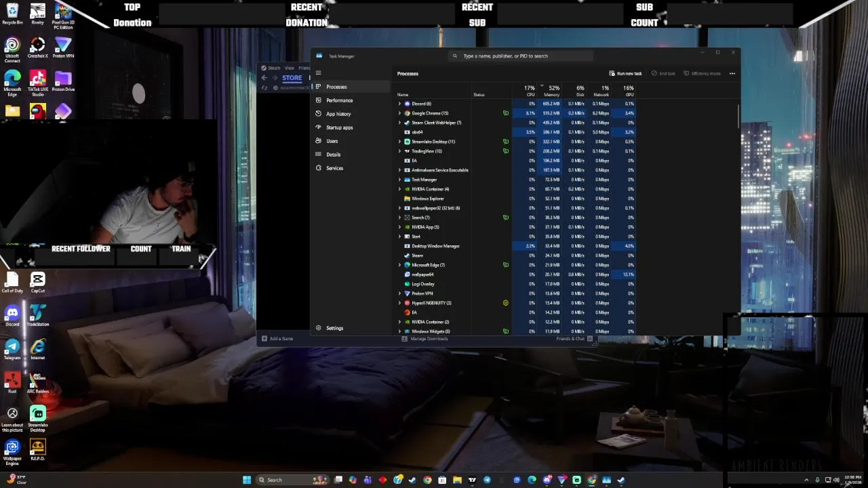Click the taskbar Search box

tap(293, 480)
